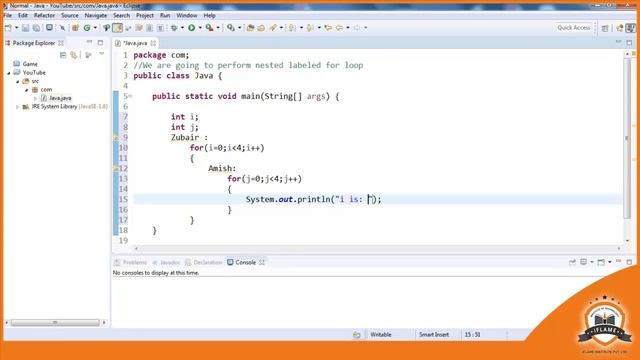This screenshot has height=360, width=640.
Task: Maximize the Package Explorer view
Action: [x=100, y=42]
